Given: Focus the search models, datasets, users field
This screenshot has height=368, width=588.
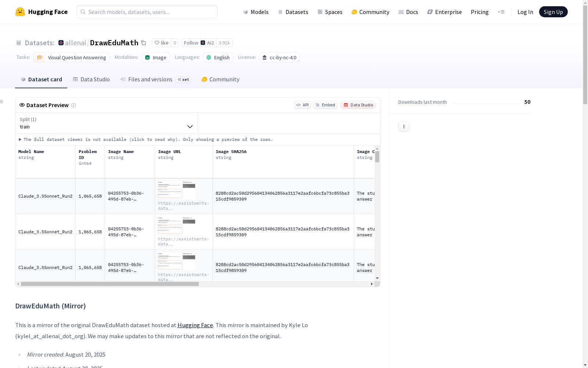Looking at the screenshot, I should pos(147,12).
